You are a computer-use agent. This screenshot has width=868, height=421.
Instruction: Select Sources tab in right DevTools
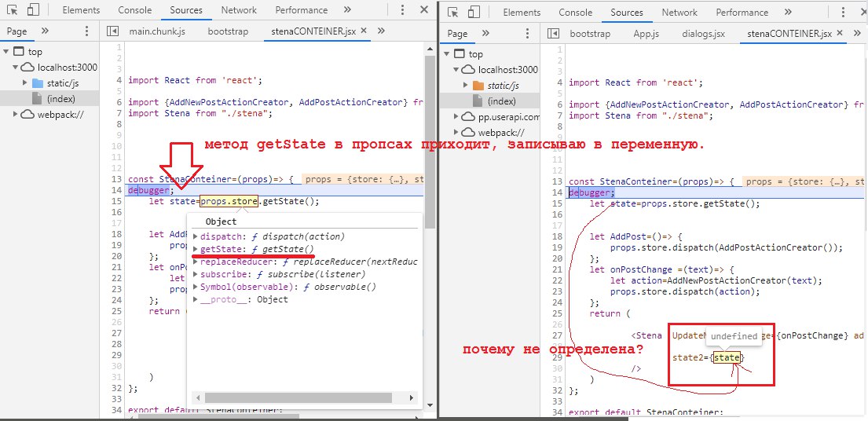(627, 12)
